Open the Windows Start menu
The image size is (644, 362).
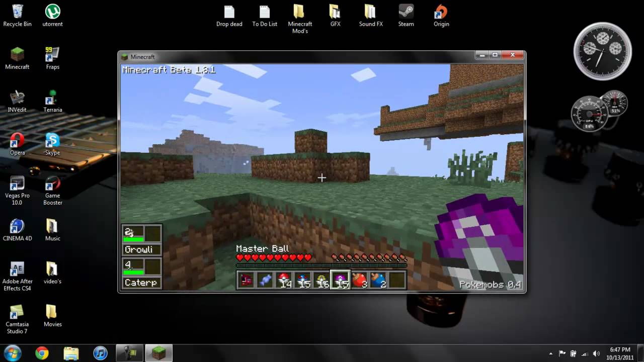(x=12, y=353)
